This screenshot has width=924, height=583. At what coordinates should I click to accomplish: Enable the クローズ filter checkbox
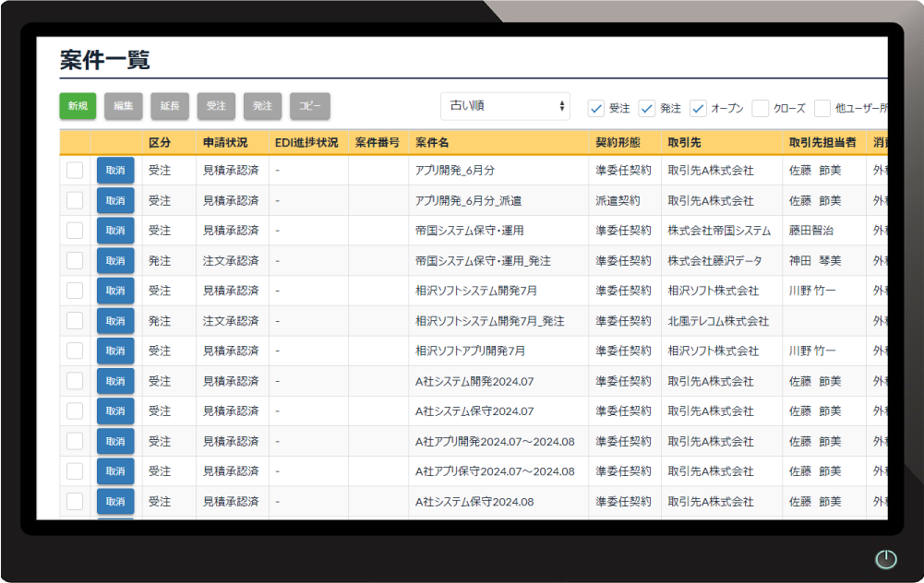point(761,108)
